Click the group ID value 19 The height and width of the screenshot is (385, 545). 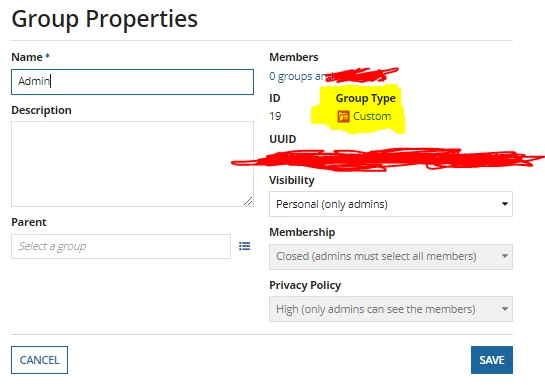275,116
